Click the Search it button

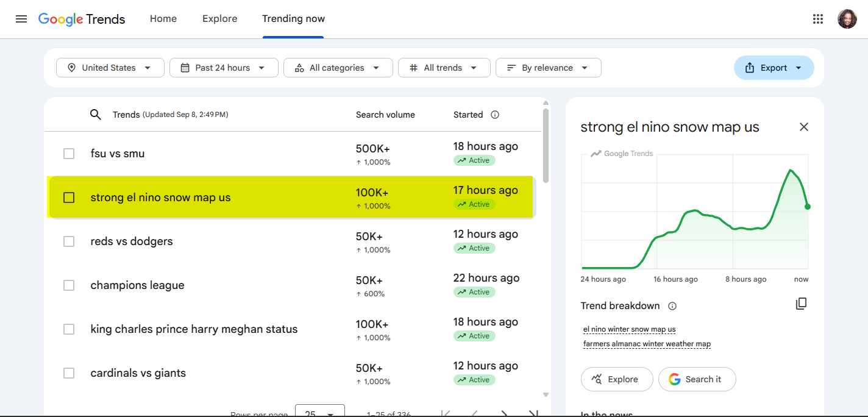pyautogui.click(x=697, y=379)
